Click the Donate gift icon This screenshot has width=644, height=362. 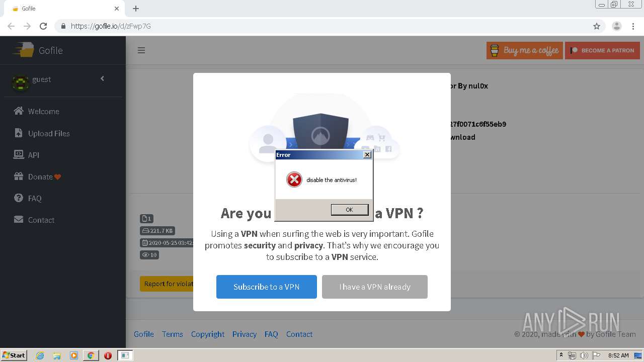pyautogui.click(x=19, y=176)
